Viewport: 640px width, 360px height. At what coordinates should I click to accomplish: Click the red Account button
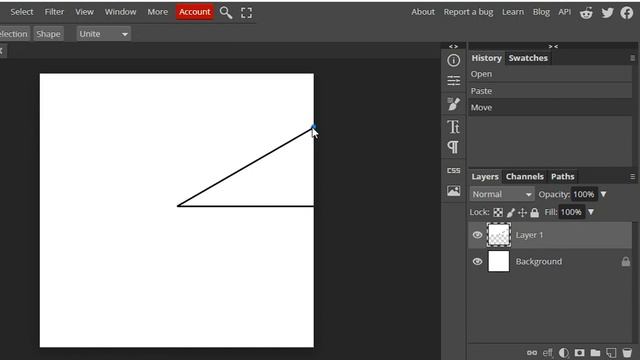click(x=195, y=12)
